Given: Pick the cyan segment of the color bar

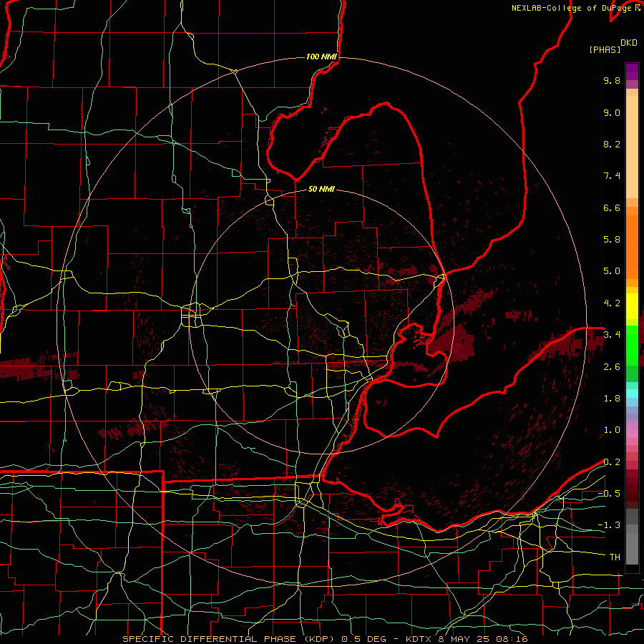Looking at the screenshot, I should 632,394.
